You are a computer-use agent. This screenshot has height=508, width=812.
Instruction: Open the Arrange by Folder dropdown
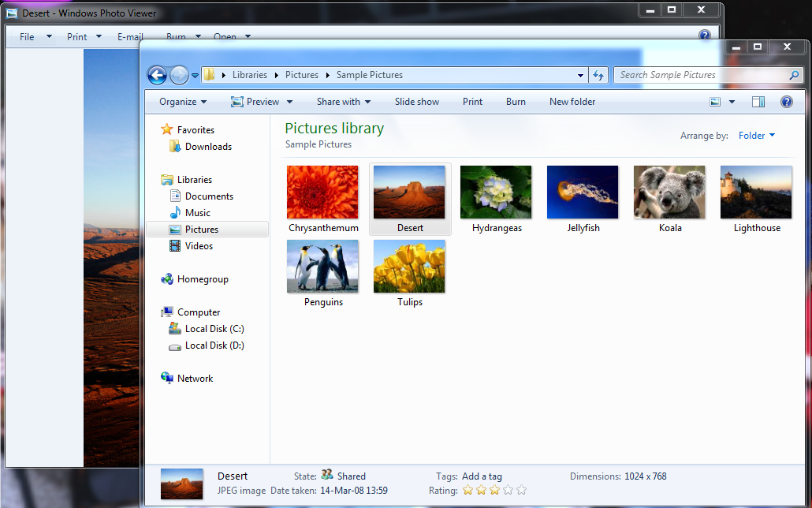point(757,136)
